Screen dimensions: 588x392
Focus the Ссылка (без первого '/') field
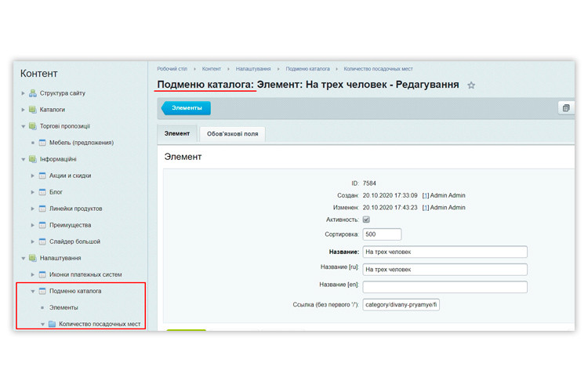click(401, 305)
